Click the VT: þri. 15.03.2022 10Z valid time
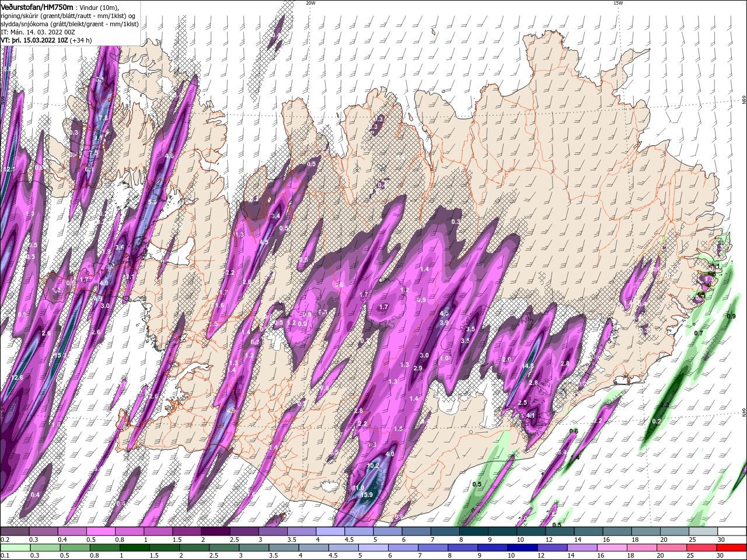The image size is (747, 560). (34, 40)
